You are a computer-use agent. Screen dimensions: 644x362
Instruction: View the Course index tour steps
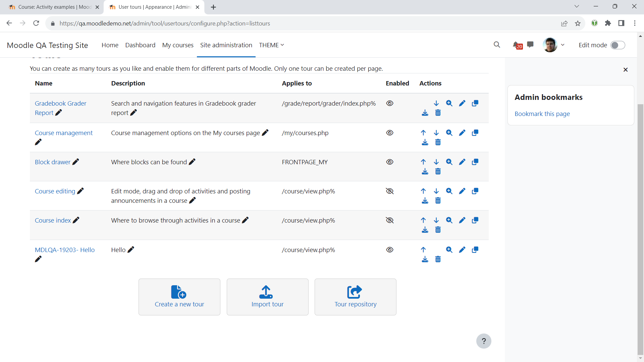[x=449, y=220]
